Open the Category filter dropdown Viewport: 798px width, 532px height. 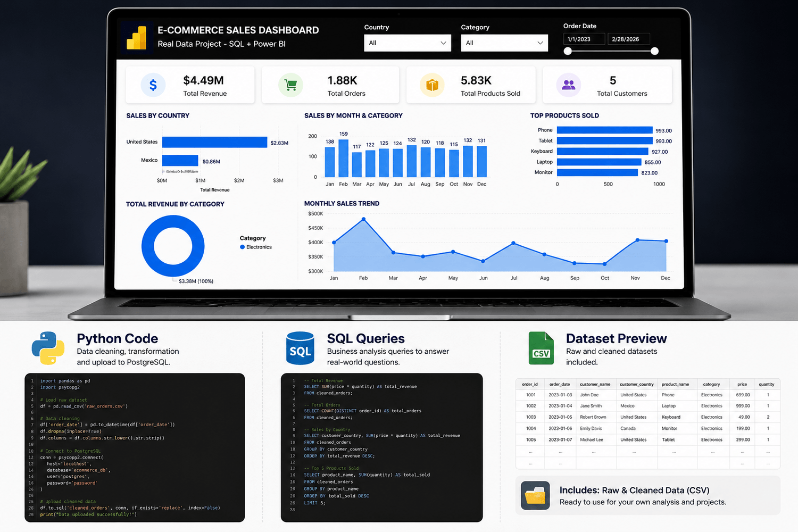504,43
